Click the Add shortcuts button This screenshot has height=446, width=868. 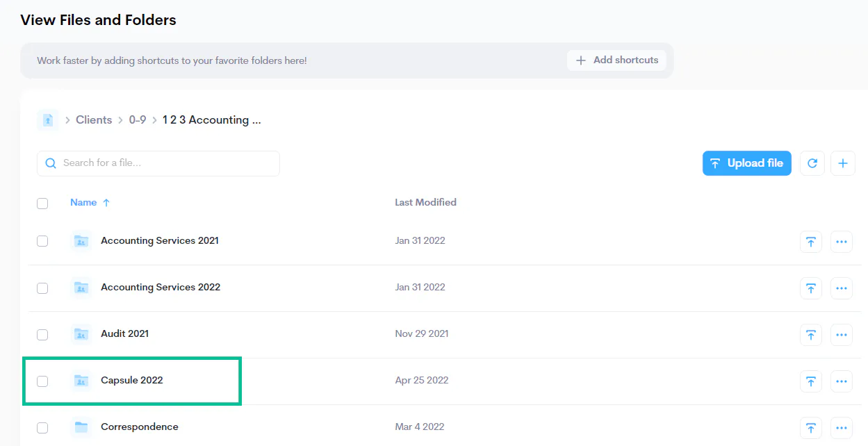pos(616,60)
